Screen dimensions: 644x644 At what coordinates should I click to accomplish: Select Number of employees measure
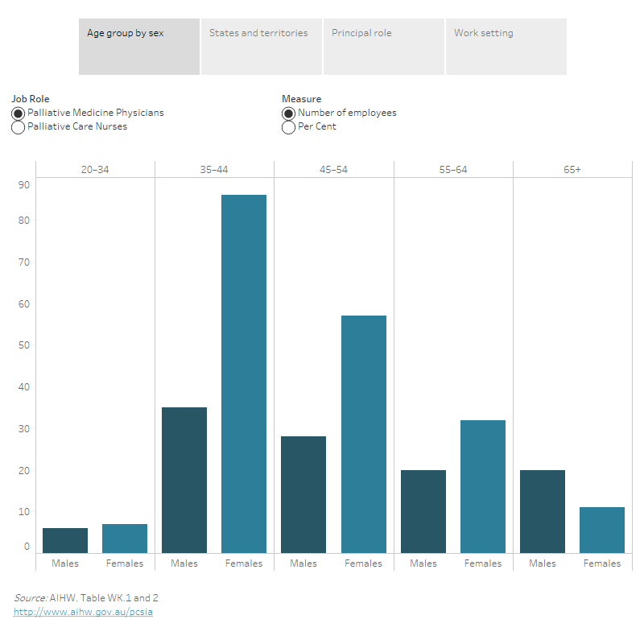(x=289, y=114)
